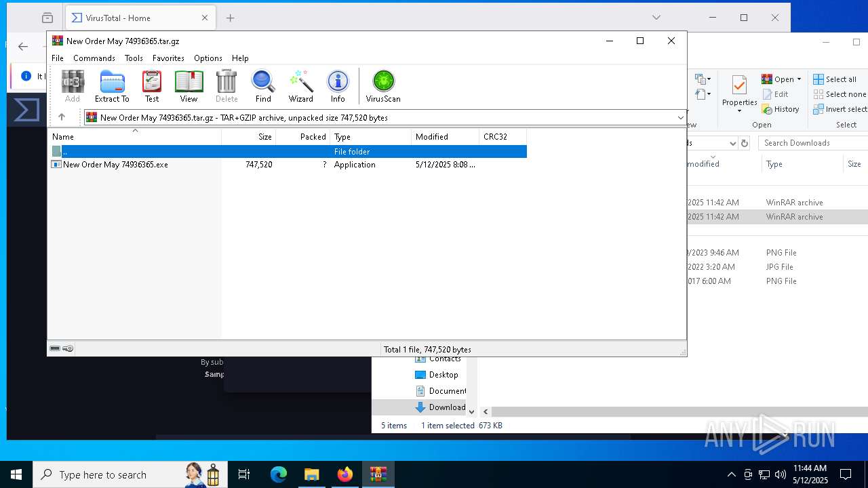Open Downloads in Explorer navigation pane

click(x=440, y=407)
